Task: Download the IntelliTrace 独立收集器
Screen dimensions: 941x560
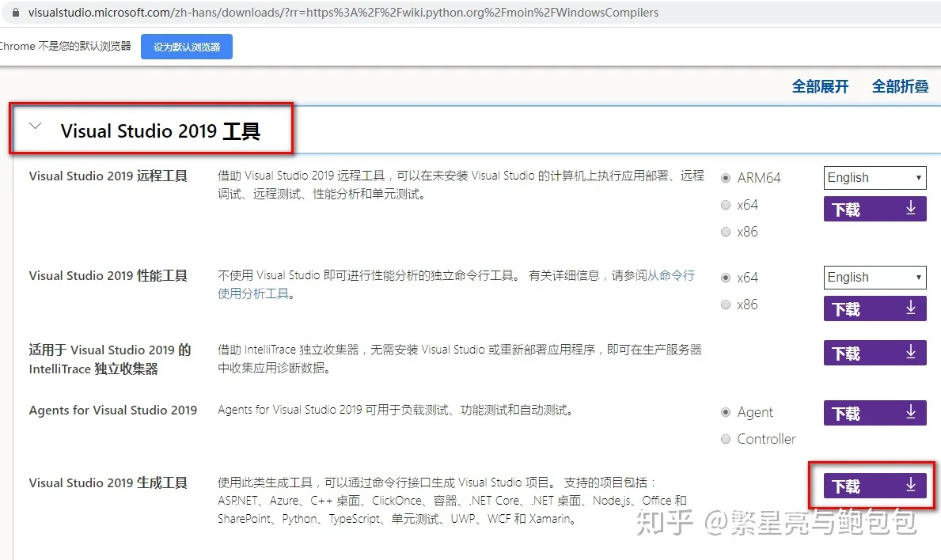Action: coord(875,353)
